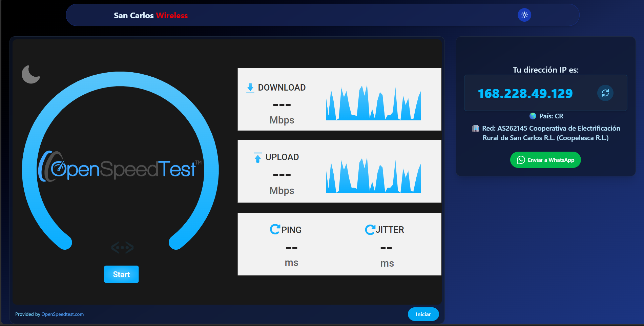Click the PING refresh icon
644x326 pixels.
coord(275,229)
